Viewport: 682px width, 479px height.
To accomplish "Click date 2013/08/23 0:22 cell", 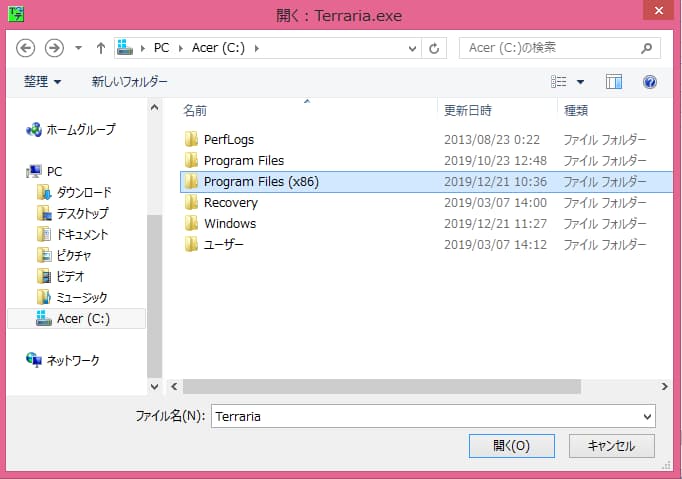I will tap(491, 140).
